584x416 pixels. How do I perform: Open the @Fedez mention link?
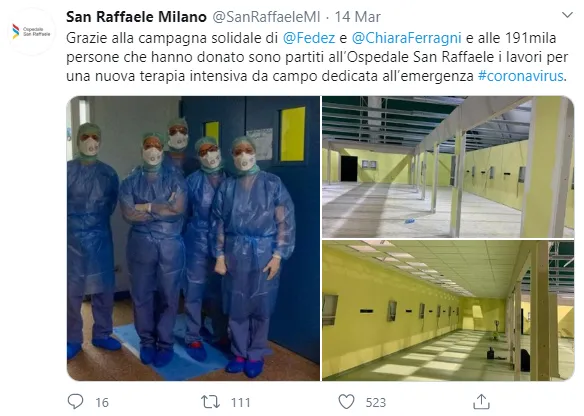(x=309, y=38)
